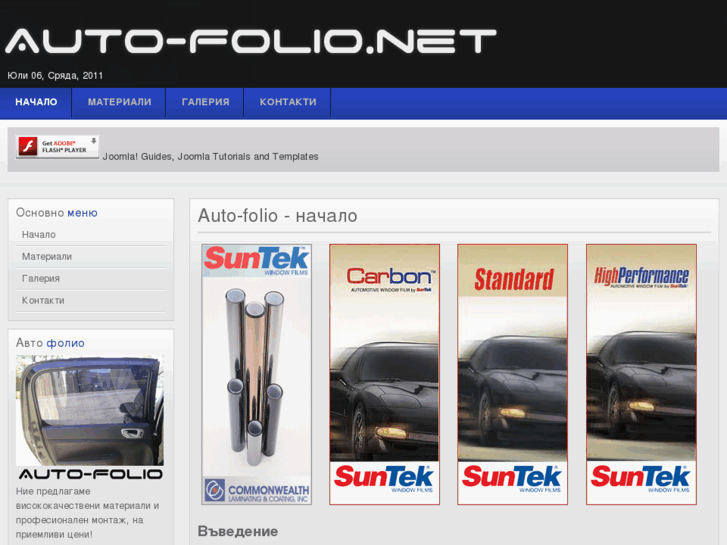Click the sidebar description paragraph starting 'Ние предлагаме'

point(87,513)
